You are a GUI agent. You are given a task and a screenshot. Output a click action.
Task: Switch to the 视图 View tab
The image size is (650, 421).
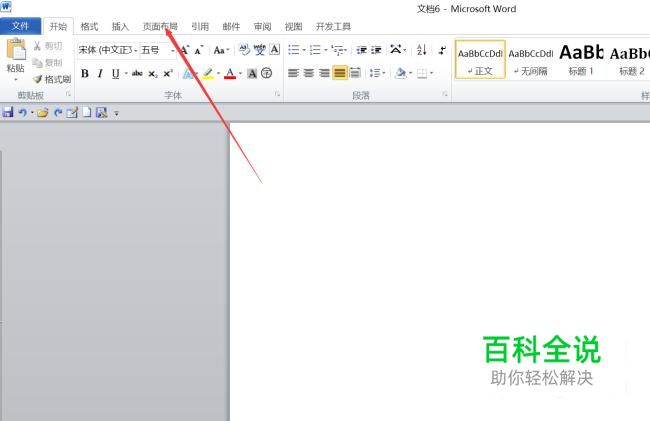293,27
